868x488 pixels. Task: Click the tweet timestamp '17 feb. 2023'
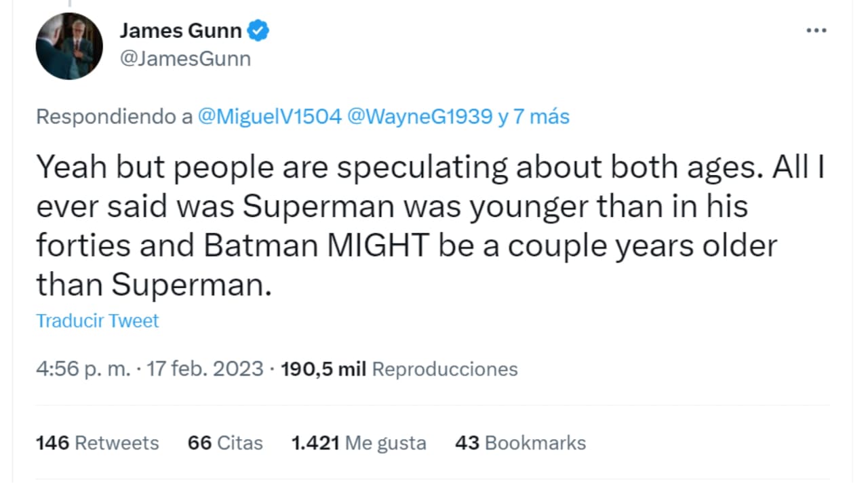(205, 369)
